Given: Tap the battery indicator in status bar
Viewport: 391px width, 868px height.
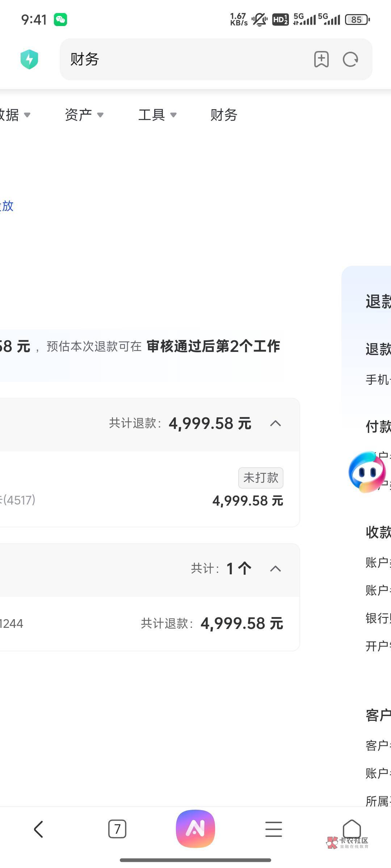Looking at the screenshot, I should tap(357, 20).
